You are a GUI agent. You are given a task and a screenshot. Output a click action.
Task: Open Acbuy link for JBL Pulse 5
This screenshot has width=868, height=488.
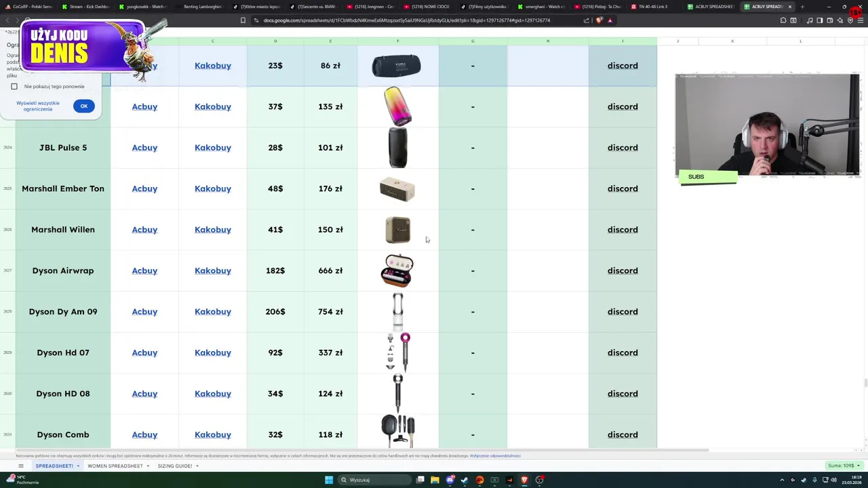tap(144, 148)
